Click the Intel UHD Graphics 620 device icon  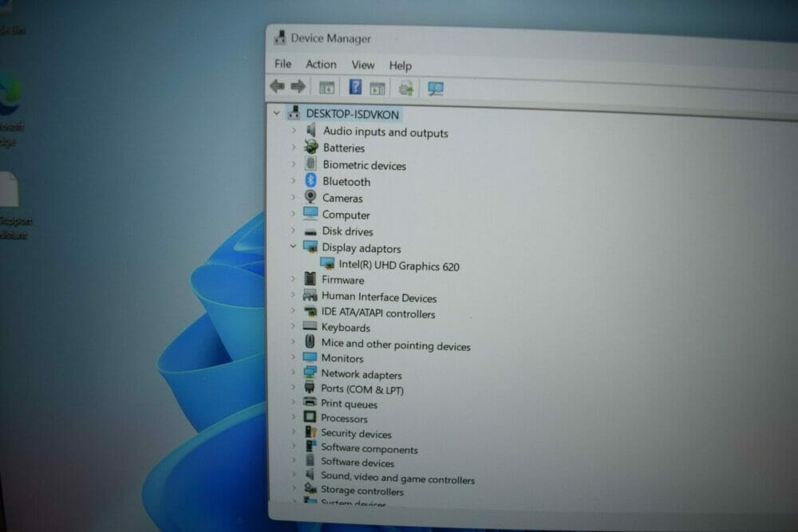327,263
